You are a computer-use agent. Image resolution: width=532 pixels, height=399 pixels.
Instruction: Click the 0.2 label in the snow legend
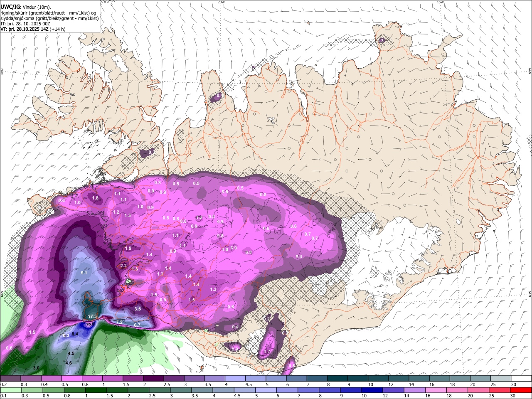pos(3,384)
